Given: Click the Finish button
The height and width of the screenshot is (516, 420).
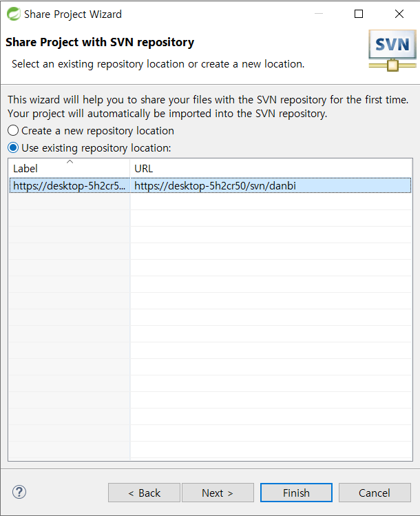Looking at the screenshot, I should click(x=296, y=493).
